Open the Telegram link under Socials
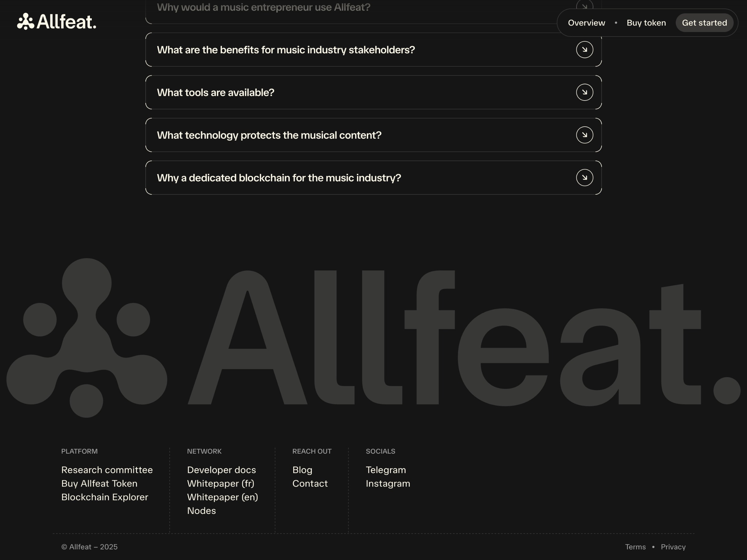 point(385,470)
